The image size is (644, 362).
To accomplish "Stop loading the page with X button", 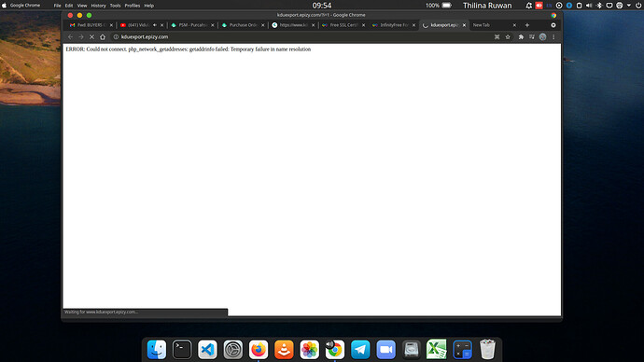I will click(91, 37).
